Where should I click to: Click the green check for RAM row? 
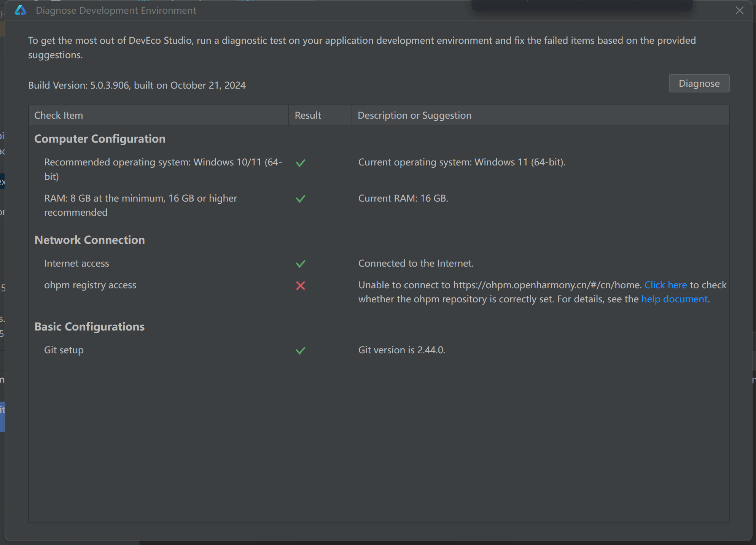pyautogui.click(x=301, y=199)
